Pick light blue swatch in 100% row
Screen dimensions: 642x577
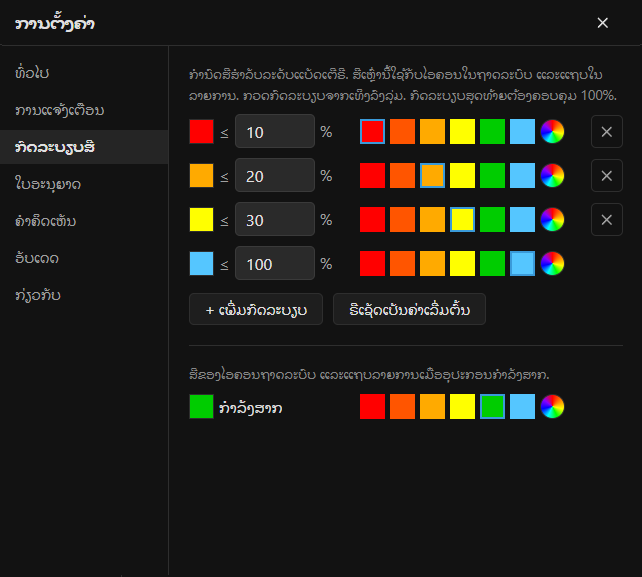pyautogui.click(x=522, y=263)
